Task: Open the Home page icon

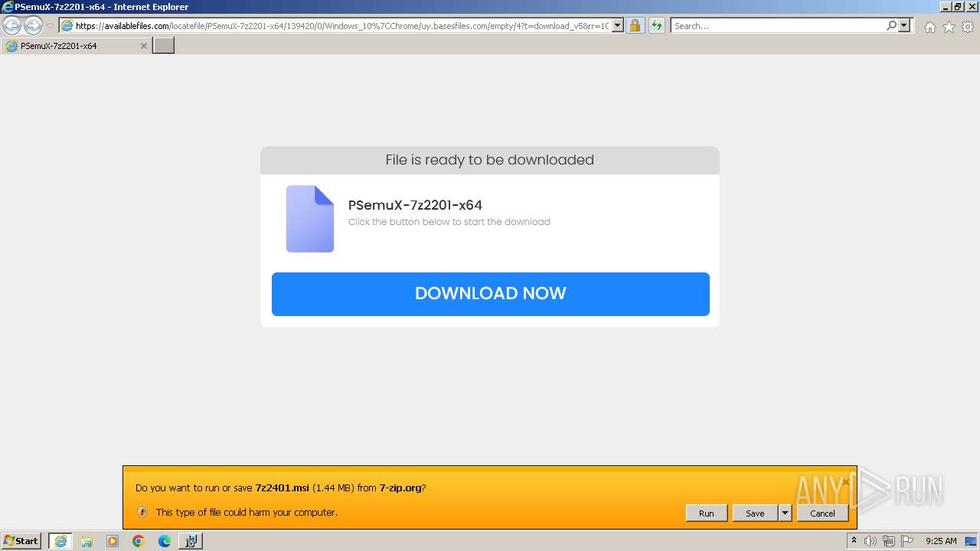Action: point(929,27)
